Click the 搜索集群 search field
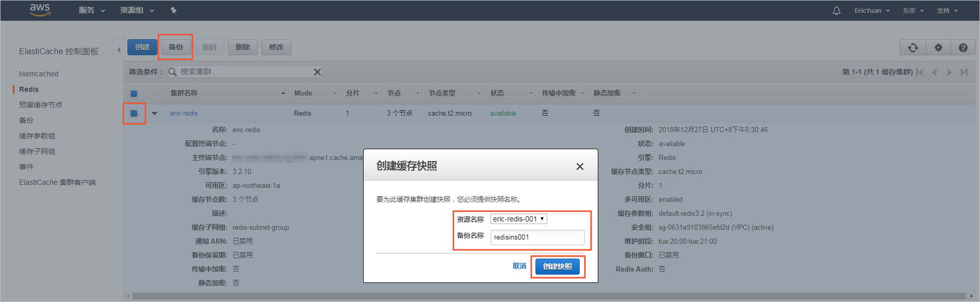Image resolution: width=980 pixels, height=302 pixels. (245, 72)
